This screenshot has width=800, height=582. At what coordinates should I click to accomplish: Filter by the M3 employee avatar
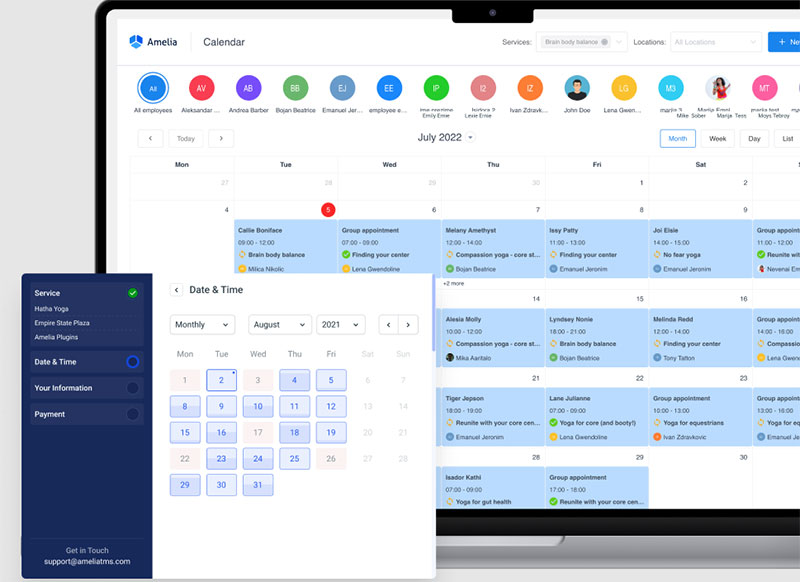pos(670,88)
